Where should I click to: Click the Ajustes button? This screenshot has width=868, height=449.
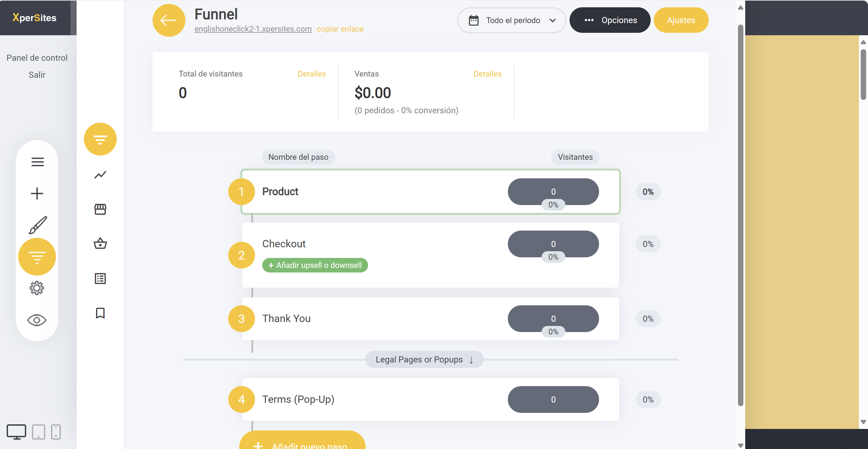coord(681,20)
